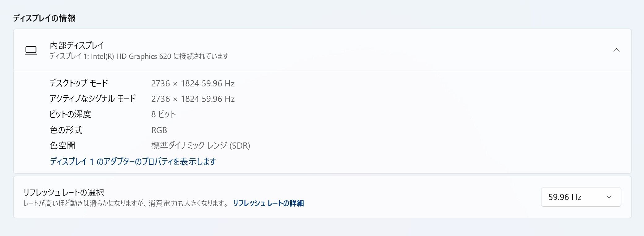Click the 標準ダイナミック レンジ (SDR) value
This screenshot has height=236, width=644.
(200, 145)
